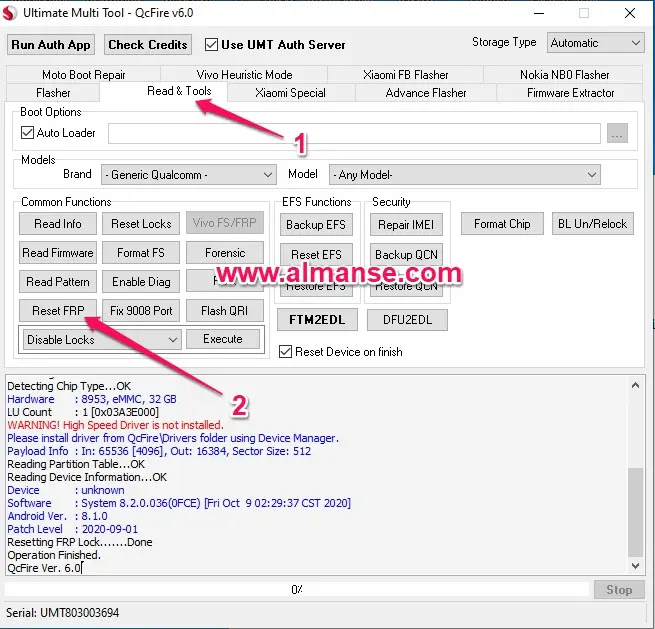This screenshot has width=655, height=629.
Task: Expand the Disable Locks dropdown
Action: [102, 340]
